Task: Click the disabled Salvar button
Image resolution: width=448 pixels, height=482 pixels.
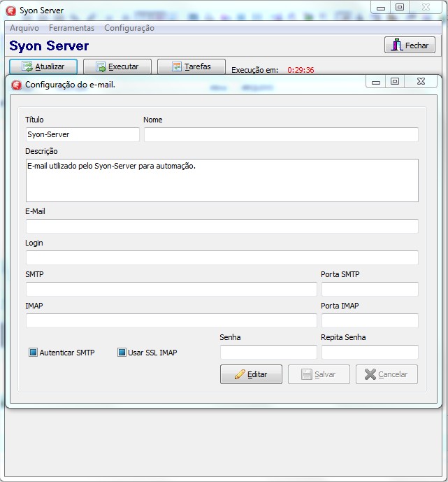Action: pyautogui.click(x=319, y=374)
